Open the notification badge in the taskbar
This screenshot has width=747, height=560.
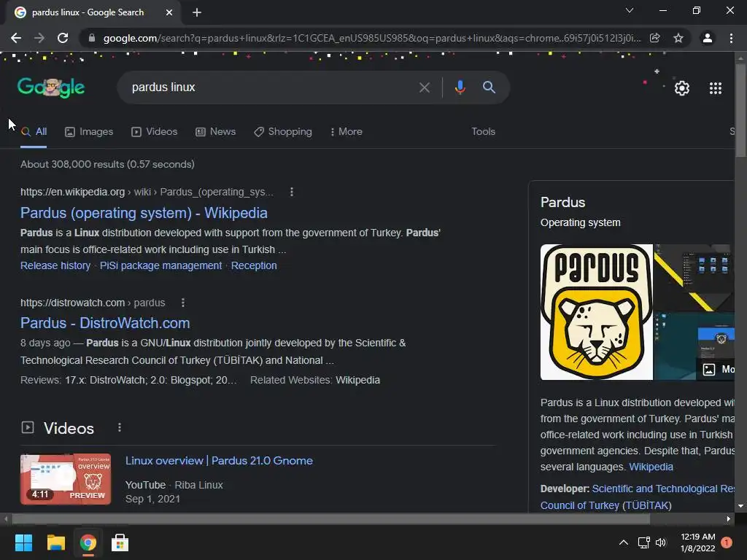point(727,542)
